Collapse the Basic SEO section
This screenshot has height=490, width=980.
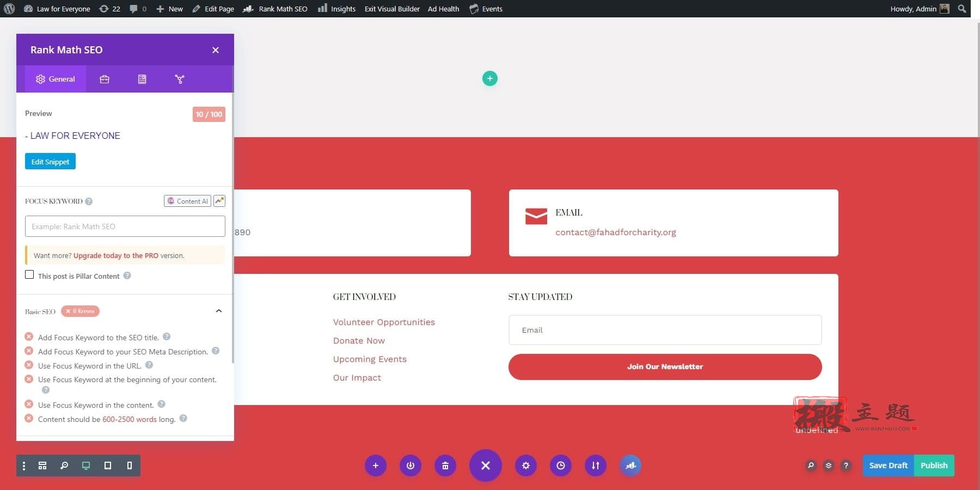(x=219, y=311)
